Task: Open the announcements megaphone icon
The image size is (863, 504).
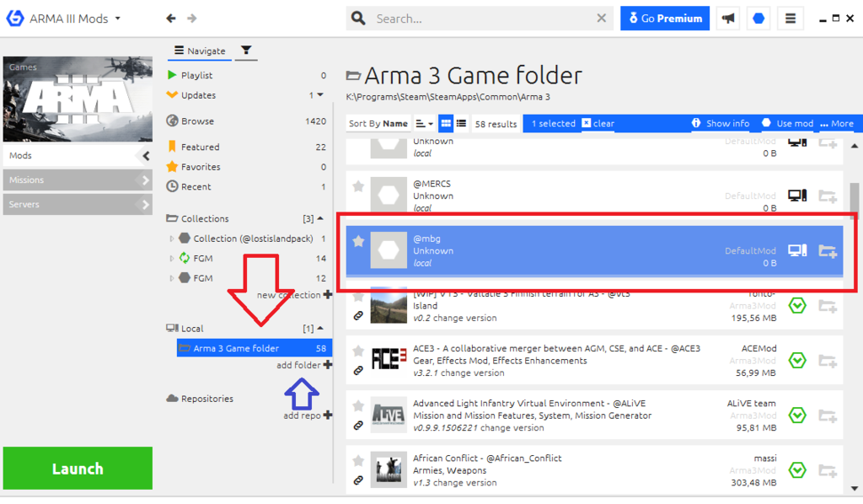Action: [x=728, y=19]
